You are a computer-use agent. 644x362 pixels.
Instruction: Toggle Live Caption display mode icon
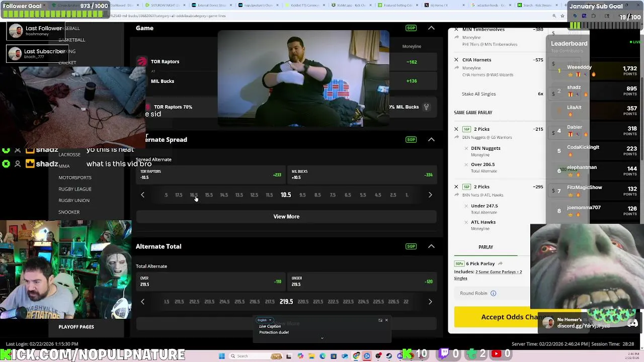380,320
